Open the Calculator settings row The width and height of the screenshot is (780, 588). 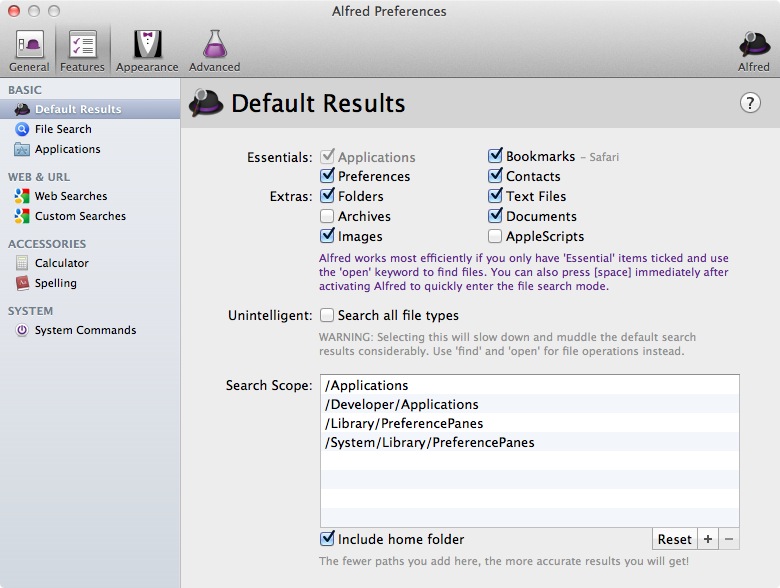pos(90,263)
